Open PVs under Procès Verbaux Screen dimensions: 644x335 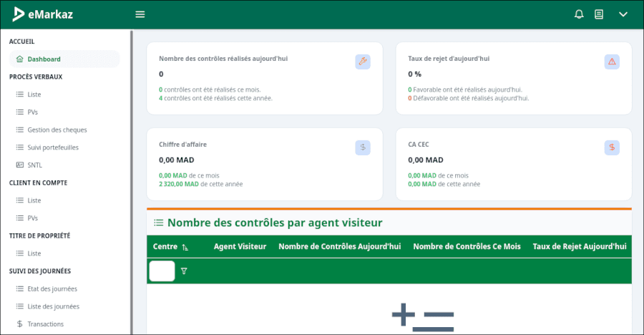pyautogui.click(x=32, y=112)
